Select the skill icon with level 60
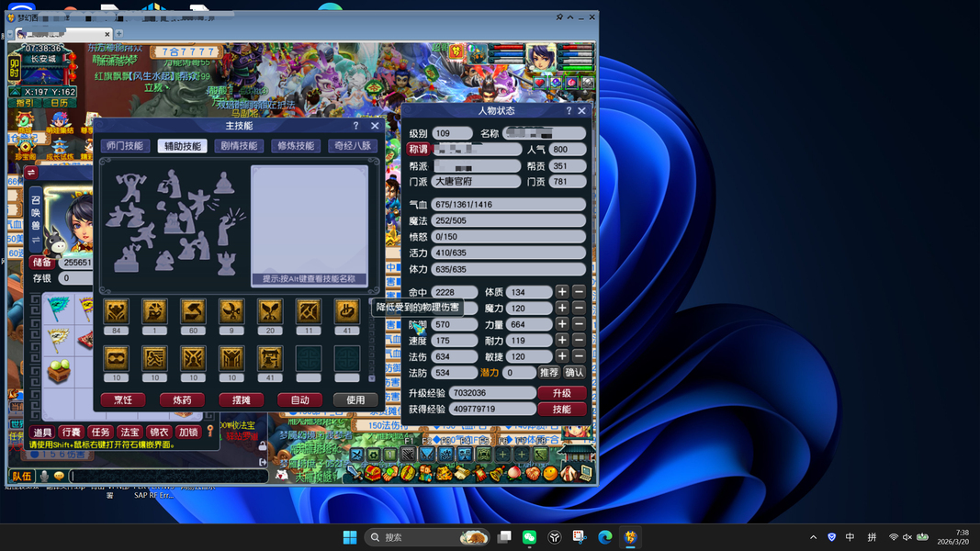 (193, 311)
